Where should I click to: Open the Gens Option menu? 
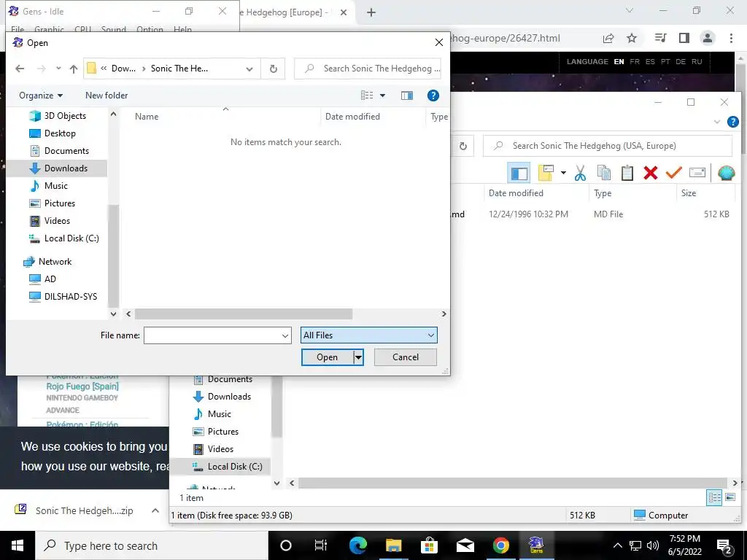(x=150, y=29)
